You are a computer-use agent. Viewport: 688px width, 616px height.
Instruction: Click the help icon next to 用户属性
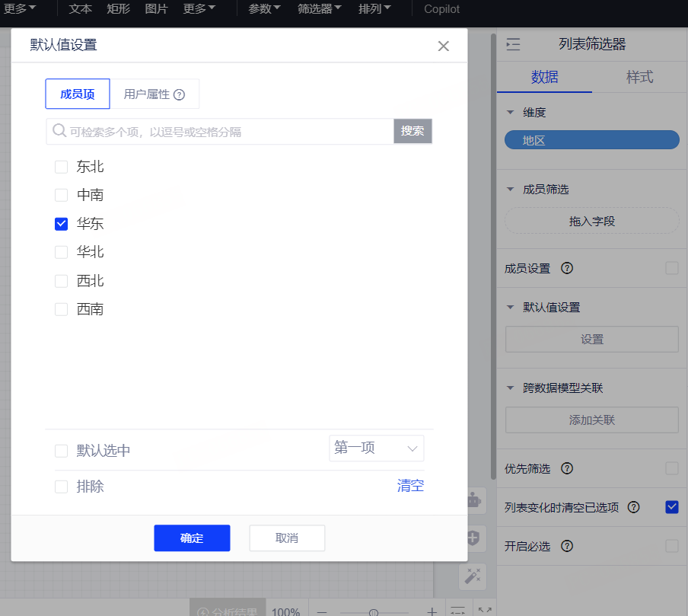tap(180, 94)
